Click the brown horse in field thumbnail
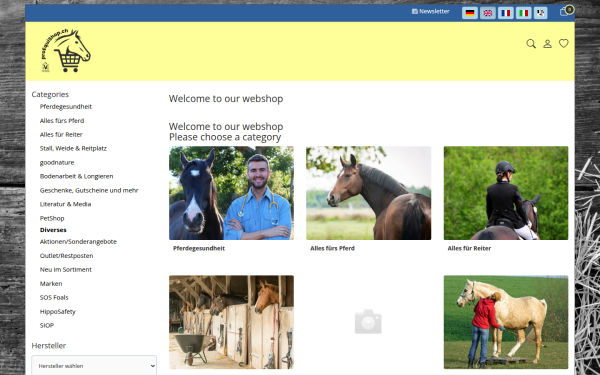600x375 pixels. pyautogui.click(x=368, y=193)
